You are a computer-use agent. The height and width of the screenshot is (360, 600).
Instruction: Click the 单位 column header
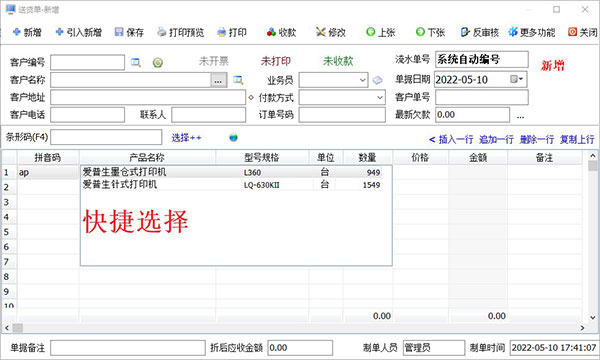pos(326,158)
